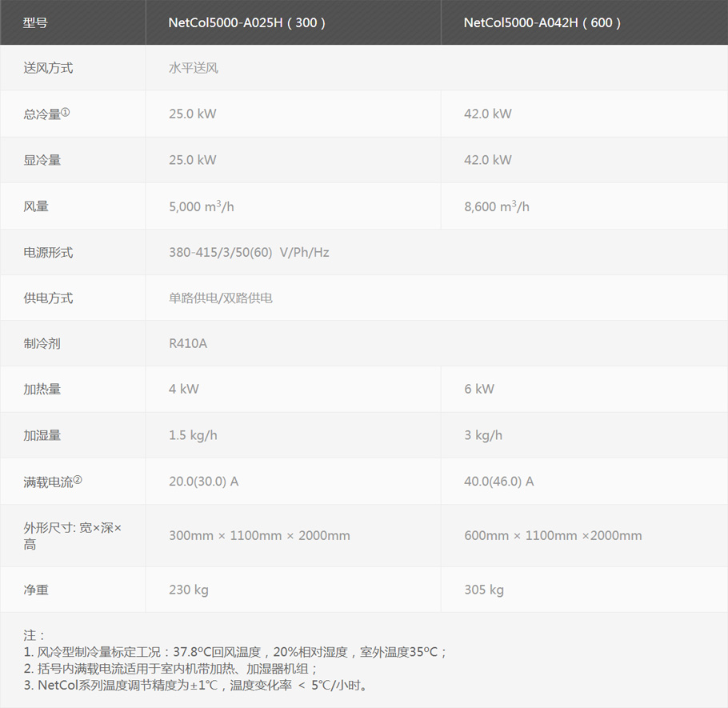This screenshot has width=728, height=708.
Task: Click the 25.0 kW value in 显冷量 row
Action: (x=193, y=160)
